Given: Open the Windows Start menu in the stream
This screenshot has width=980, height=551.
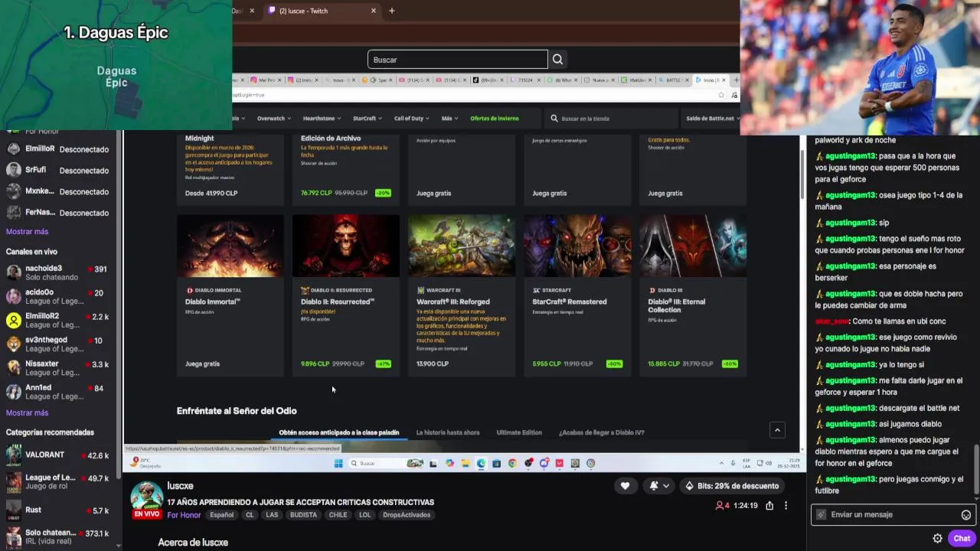Looking at the screenshot, I should coord(338,463).
